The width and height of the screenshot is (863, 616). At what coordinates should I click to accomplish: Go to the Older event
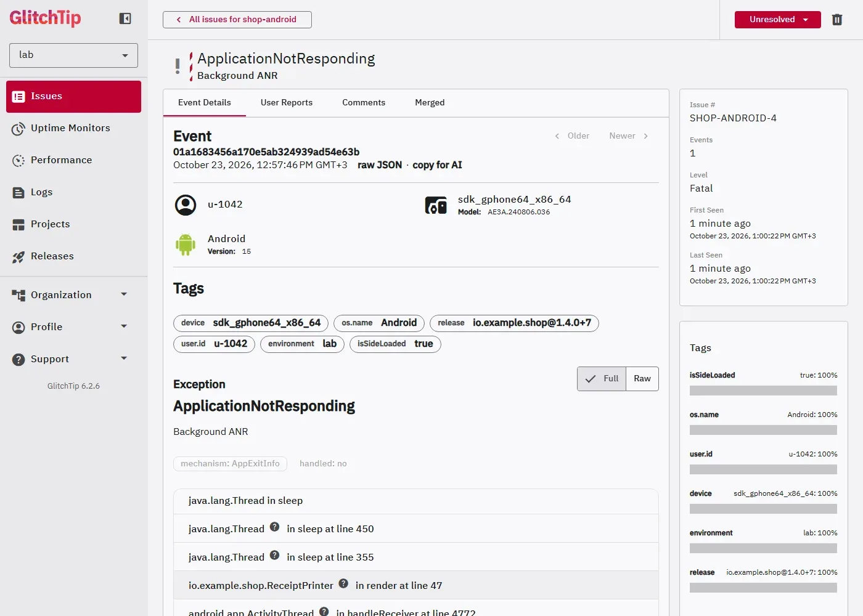click(572, 136)
